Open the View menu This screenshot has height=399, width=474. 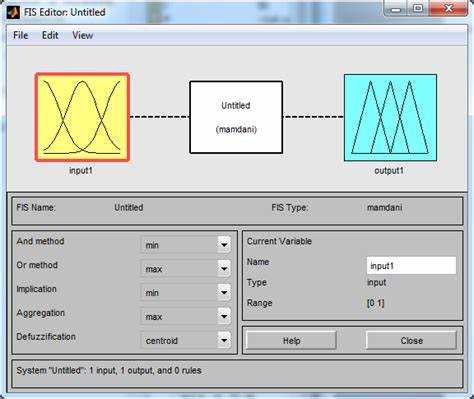pyautogui.click(x=82, y=35)
